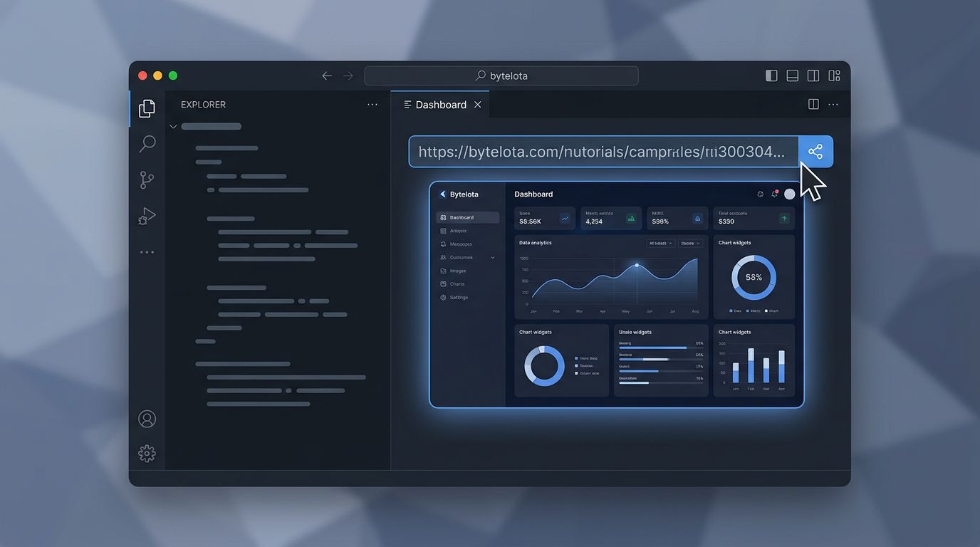
Task: Click the Bytelota logo arrow in the preview
Action: pyautogui.click(x=443, y=194)
